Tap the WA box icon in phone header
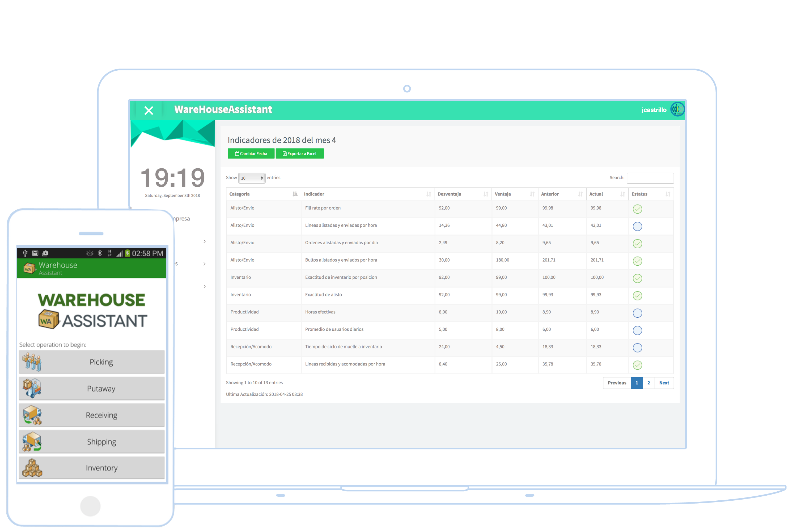 coord(29,268)
